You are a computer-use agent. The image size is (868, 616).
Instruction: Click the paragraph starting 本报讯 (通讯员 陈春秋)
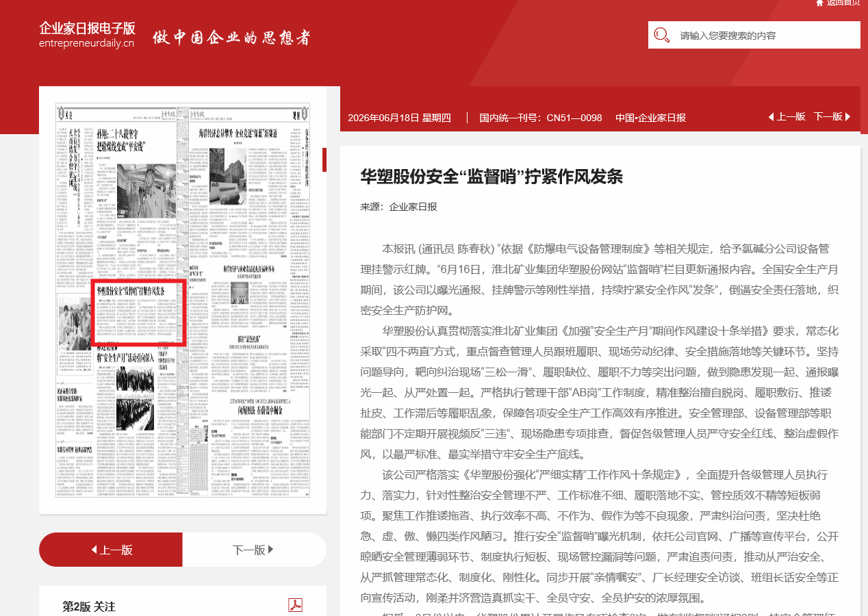pyautogui.click(x=600, y=279)
